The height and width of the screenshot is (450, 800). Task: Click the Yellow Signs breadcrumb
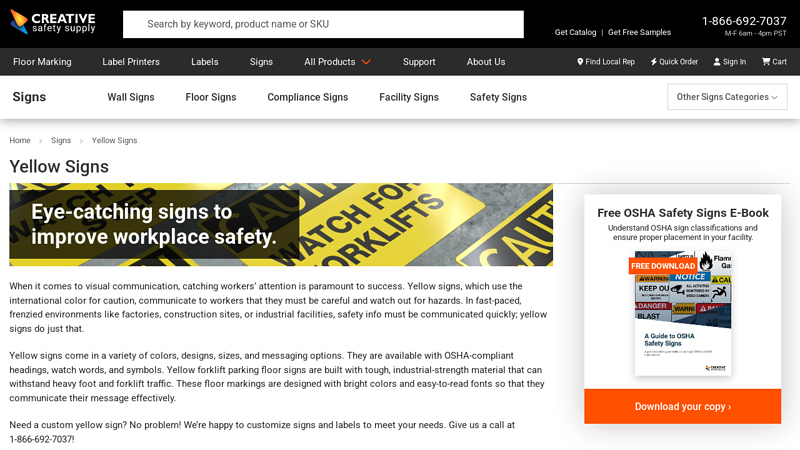coord(114,140)
